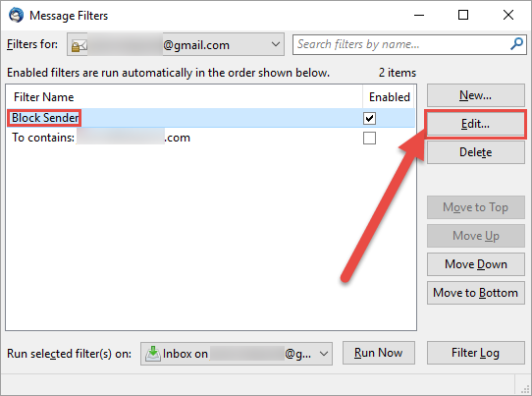Expand the Inbox folder dropdown
The height and width of the screenshot is (396, 532).
coord(237,354)
